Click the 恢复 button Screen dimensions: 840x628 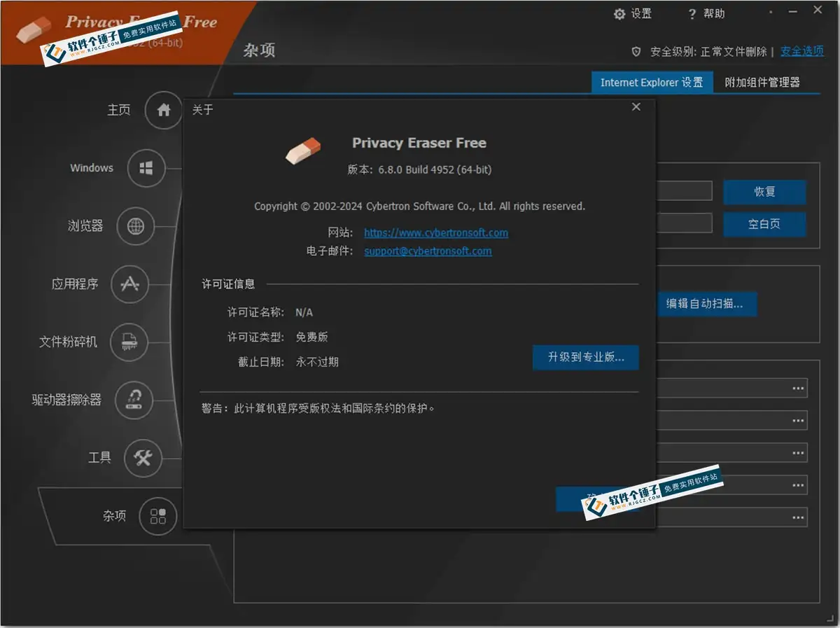click(x=764, y=192)
